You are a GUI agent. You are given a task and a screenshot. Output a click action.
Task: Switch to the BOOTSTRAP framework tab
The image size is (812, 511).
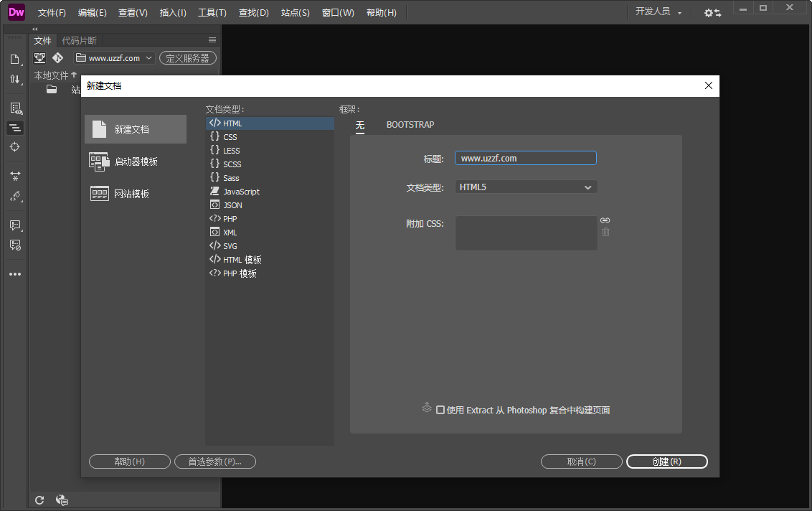click(410, 124)
